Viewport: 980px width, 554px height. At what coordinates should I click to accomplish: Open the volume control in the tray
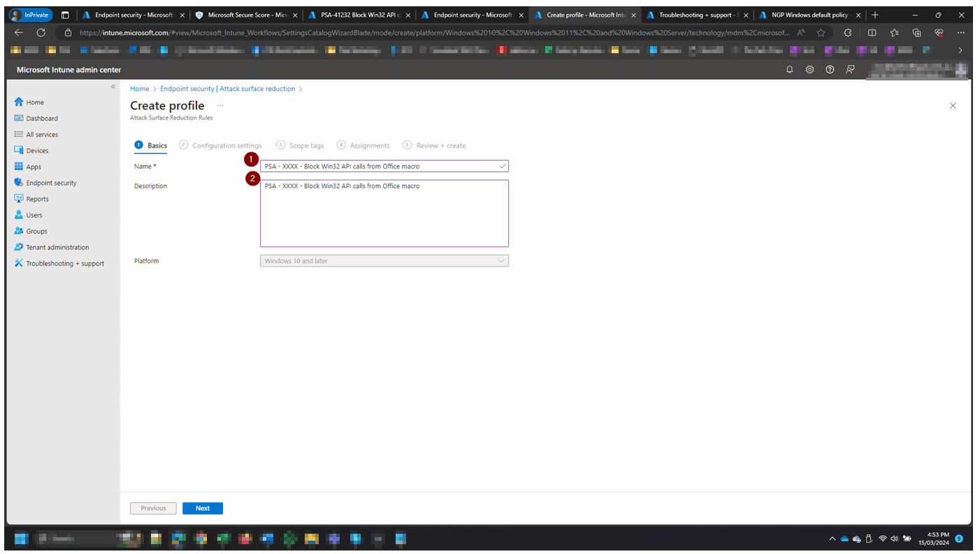[894, 539]
